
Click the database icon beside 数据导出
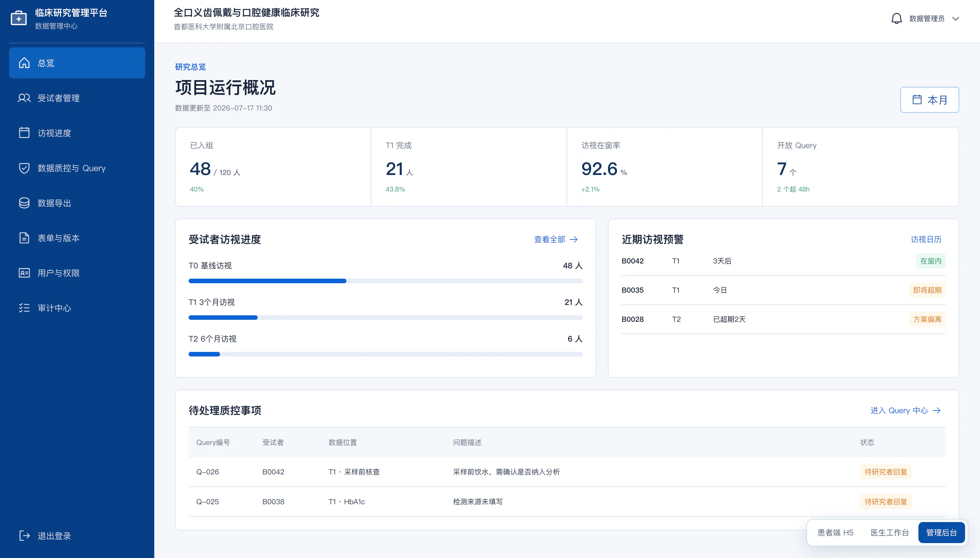pyautogui.click(x=24, y=203)
